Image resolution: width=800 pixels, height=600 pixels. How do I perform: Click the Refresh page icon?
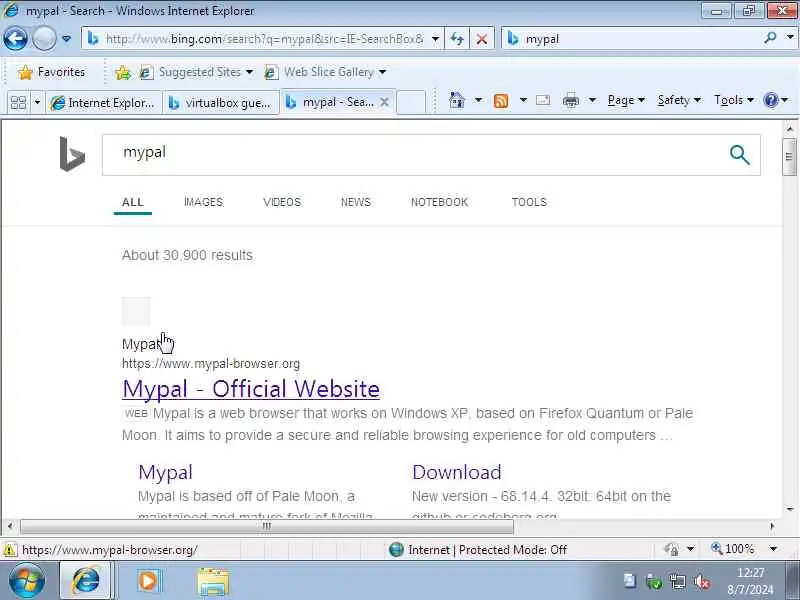[x=457, y=39]
